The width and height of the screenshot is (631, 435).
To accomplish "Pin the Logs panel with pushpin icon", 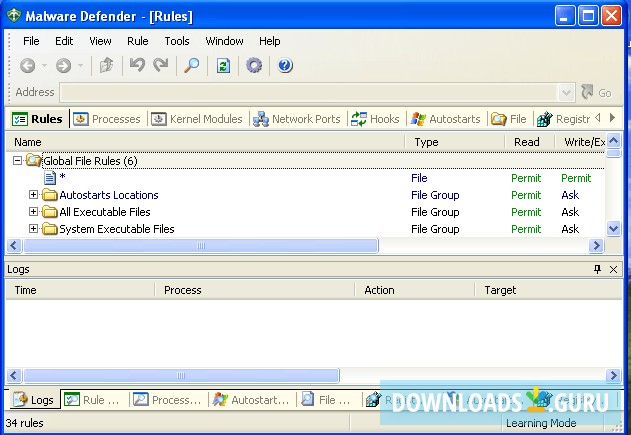I will pyautogui.click(x=597, y=269).
